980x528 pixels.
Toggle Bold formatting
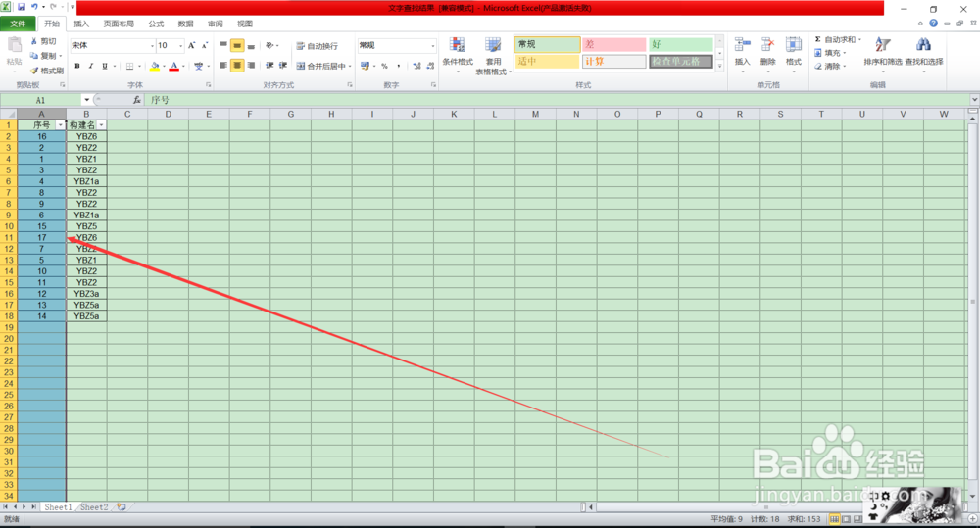tap(77, 66)
